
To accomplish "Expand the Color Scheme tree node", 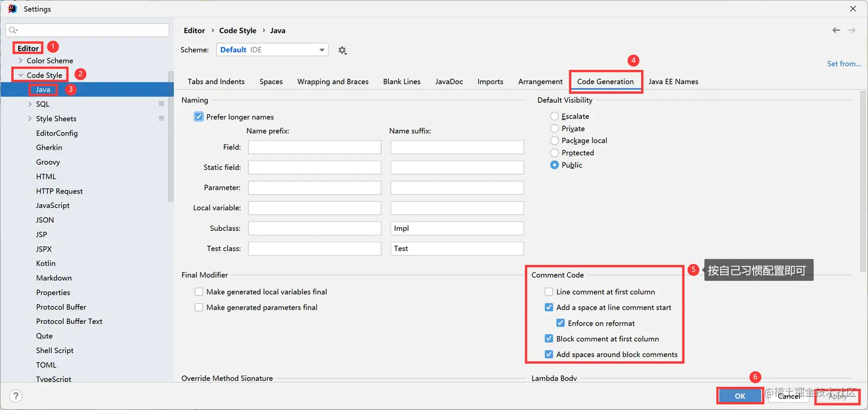I will (21, 60).
